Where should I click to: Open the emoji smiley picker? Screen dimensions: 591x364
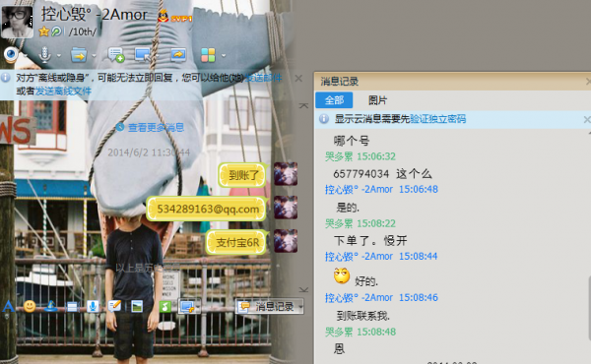pos(30,306)
